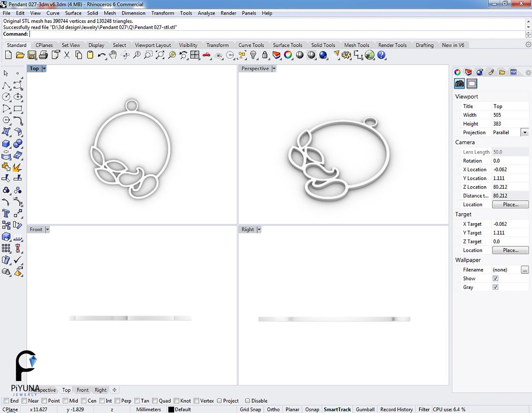Open the Top viewport title dropdown arrow
532x413 pixels.
44,68
